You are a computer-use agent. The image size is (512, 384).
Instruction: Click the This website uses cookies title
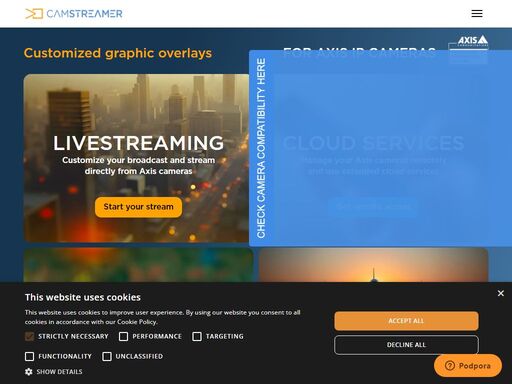click(83, 297)
